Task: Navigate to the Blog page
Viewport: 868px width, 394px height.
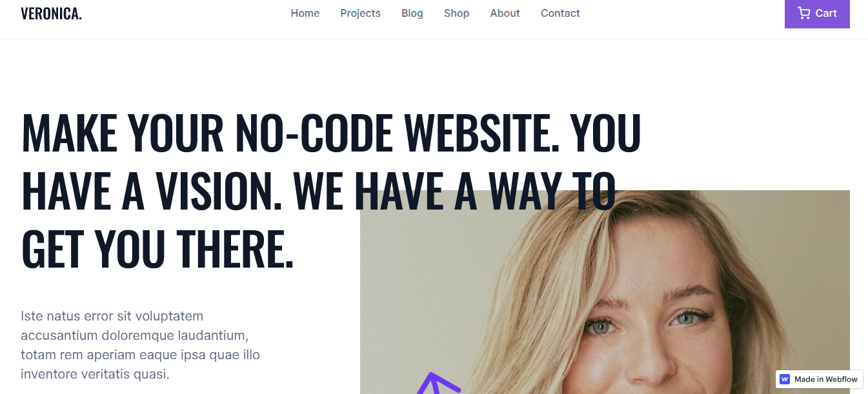Action: [412, 13]
